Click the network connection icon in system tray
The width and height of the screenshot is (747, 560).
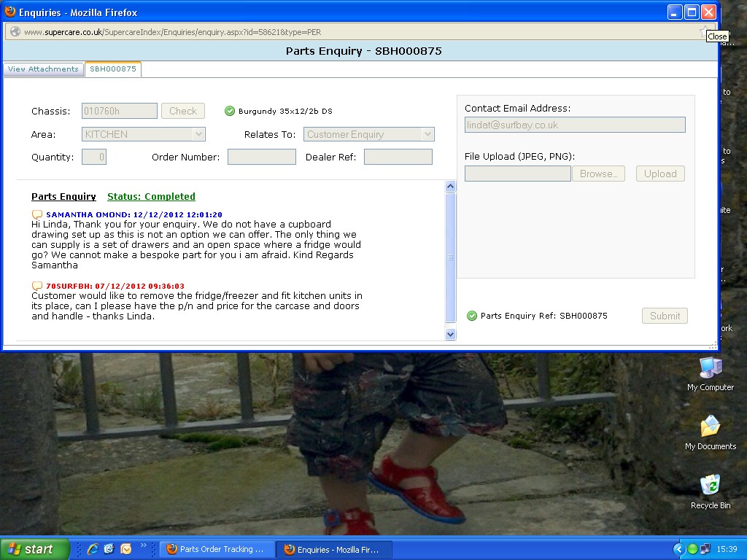pos(705,549)
